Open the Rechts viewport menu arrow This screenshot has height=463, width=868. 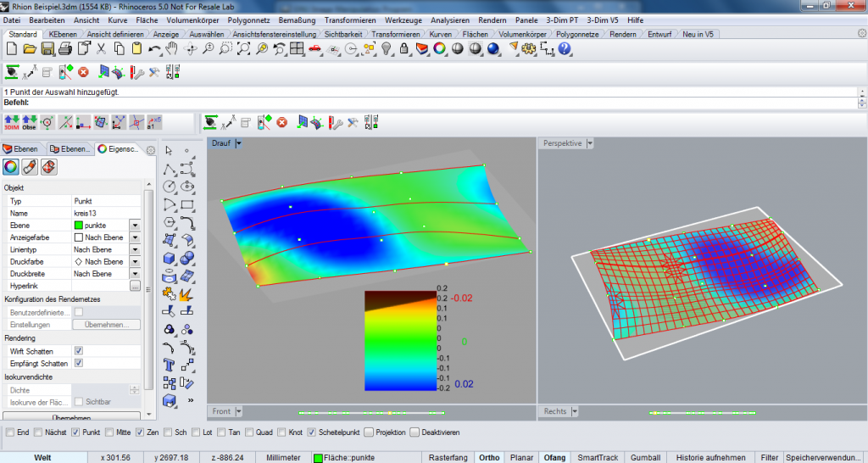(575, 411)
